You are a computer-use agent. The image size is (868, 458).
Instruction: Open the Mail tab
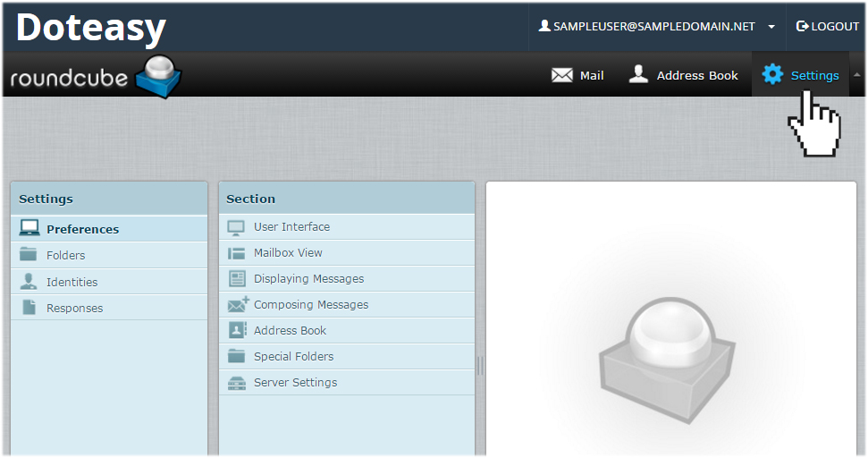pyautogui.click(x=577, y=75)
